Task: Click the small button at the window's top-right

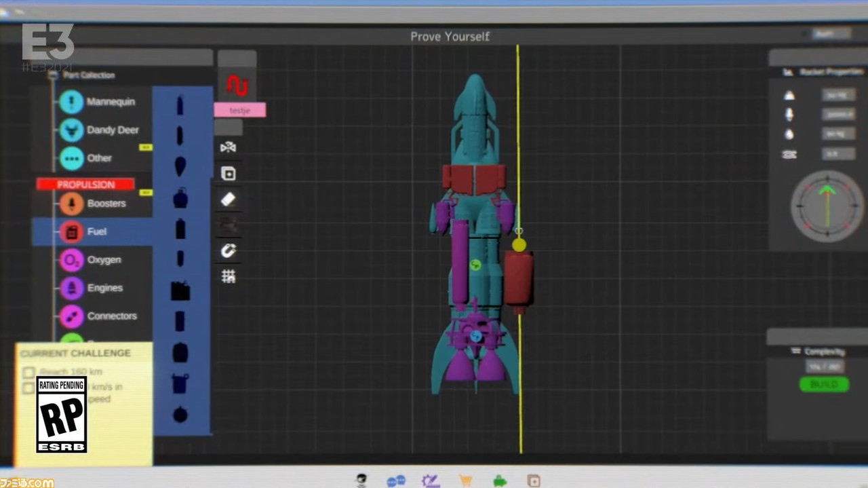Action: point(832,34)
